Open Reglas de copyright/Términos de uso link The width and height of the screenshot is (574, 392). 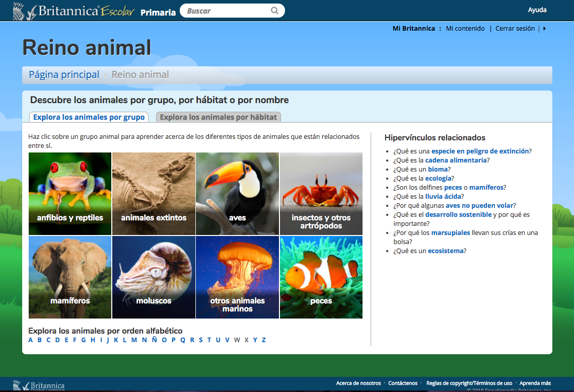[469, 383]
